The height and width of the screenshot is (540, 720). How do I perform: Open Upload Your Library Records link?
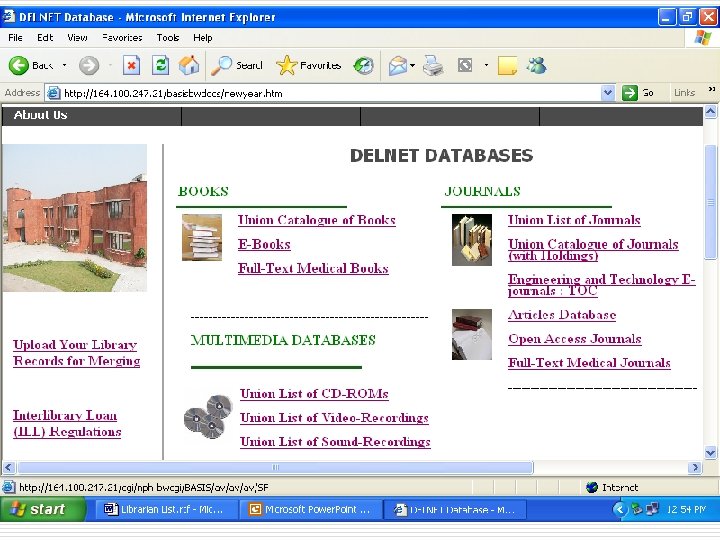coord(76,353)
